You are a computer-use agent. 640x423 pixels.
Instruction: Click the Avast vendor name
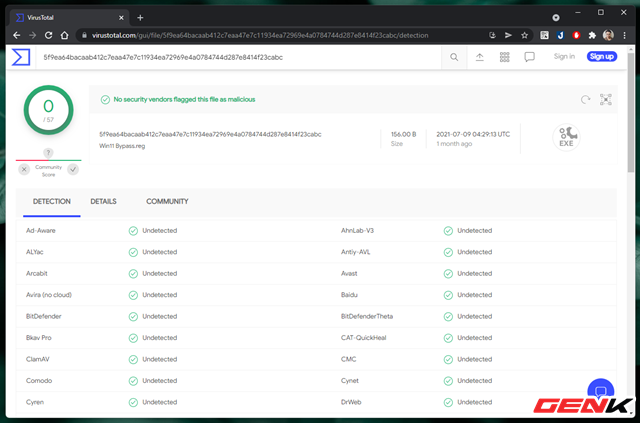[x=349, y=274]
